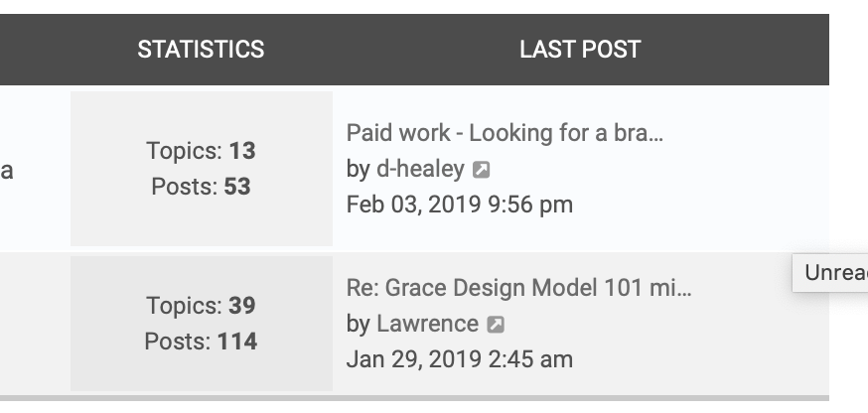Viewport: 868px width, 413px height.
Task: Click the LAST POST column header
Action: [x=580, y=49]
